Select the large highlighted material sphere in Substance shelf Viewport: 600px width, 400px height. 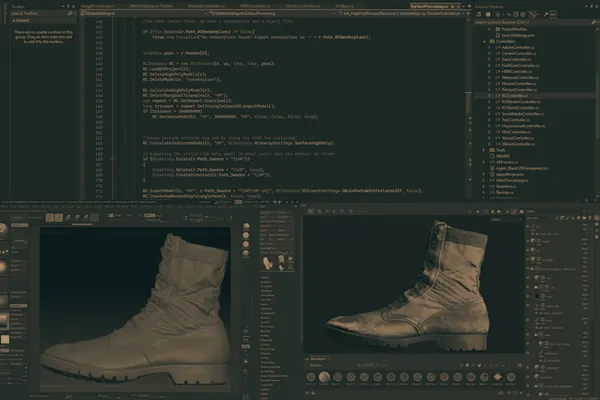coord(324,377)
